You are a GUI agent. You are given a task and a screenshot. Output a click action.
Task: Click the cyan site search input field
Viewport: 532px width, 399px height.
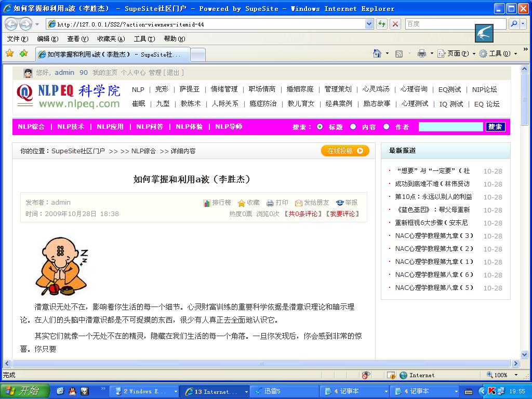450,127
